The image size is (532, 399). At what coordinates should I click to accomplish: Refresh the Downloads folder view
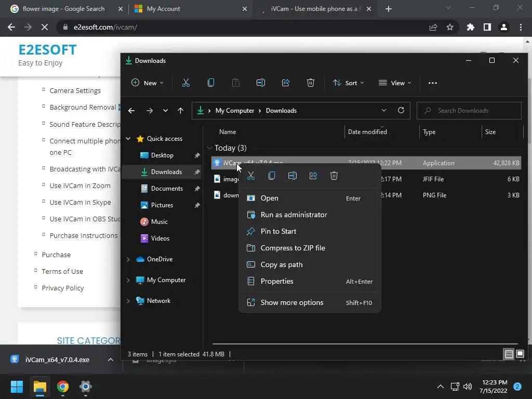point(401,110)
